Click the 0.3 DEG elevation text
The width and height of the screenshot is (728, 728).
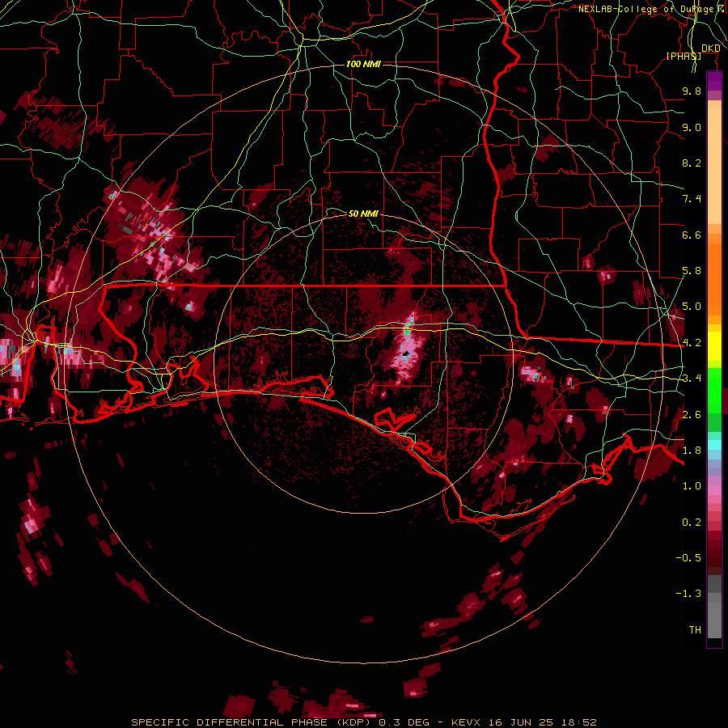tap(404, 722)
